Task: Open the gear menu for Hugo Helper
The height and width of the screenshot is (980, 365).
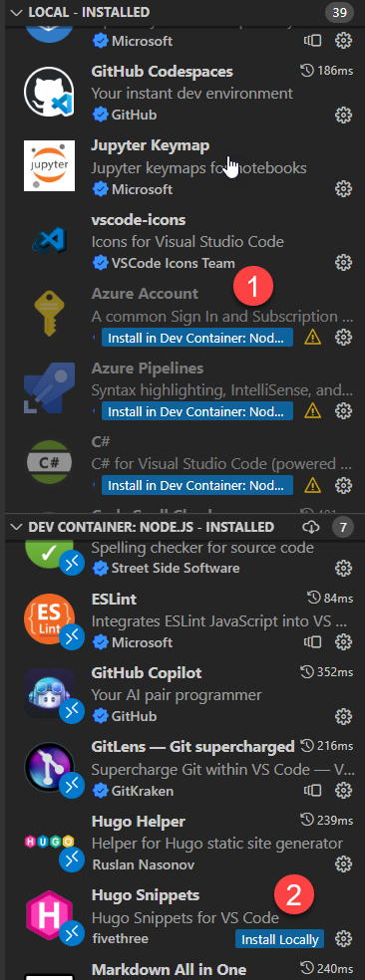Action: coord(342,864)
